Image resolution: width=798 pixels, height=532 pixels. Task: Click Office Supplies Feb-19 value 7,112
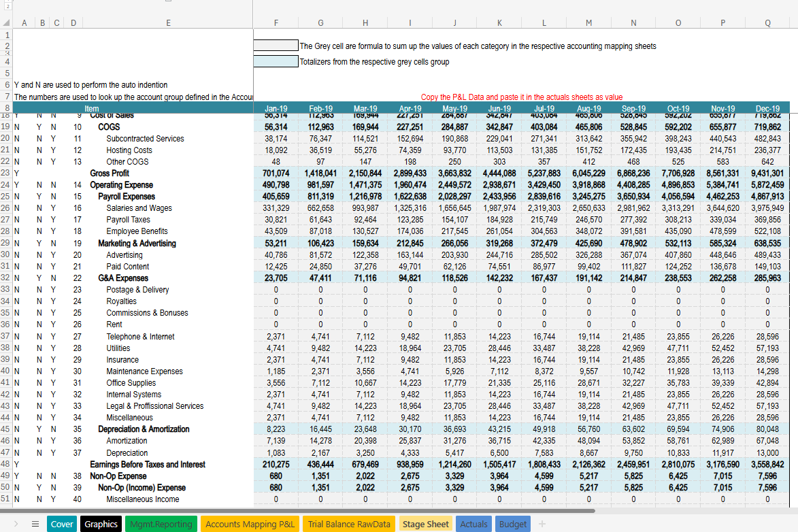coord(320,383)
